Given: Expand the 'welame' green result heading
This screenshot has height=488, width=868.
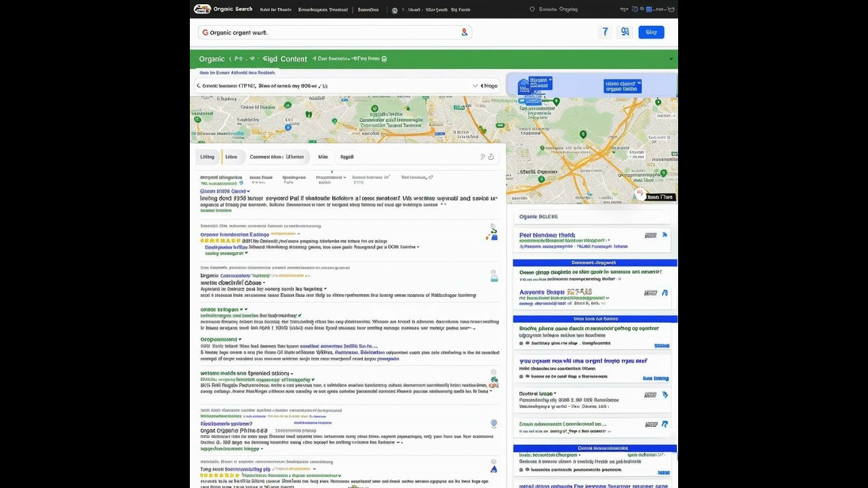Looking at the screenshot, I should coord(246,373).
